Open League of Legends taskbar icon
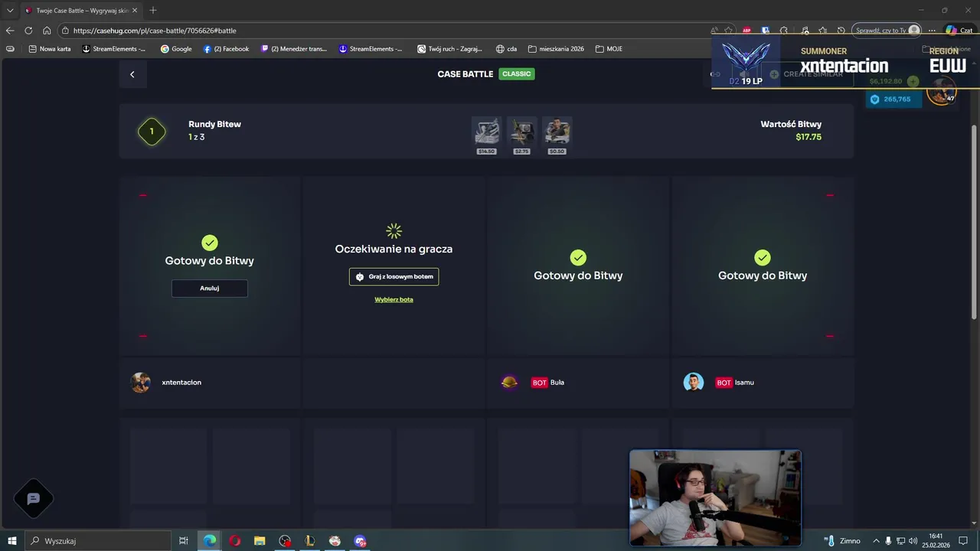This screenshot has height=551, width=980. pyautogui.click(x=309, y=541)
